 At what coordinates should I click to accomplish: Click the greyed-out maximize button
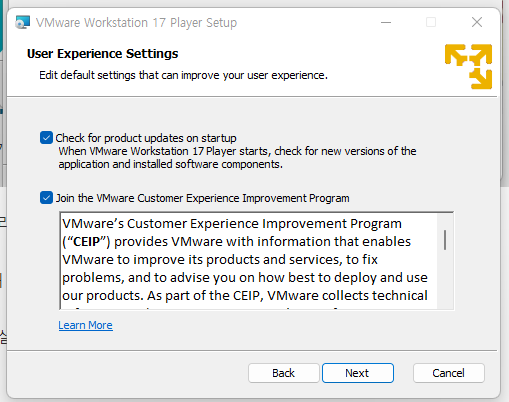(431, 22)
